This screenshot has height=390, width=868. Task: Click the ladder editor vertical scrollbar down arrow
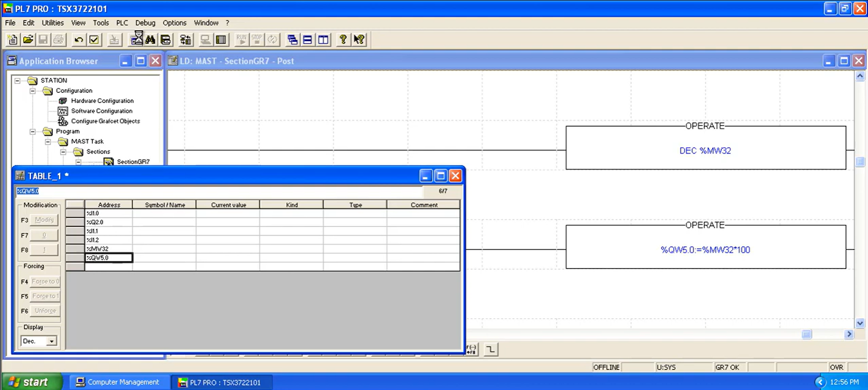860,323
